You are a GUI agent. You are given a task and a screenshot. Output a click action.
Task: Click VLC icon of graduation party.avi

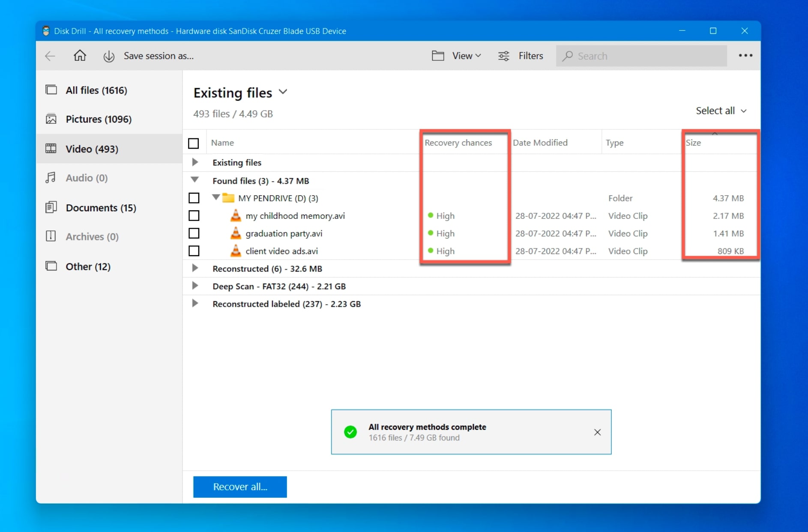point(236,233)
